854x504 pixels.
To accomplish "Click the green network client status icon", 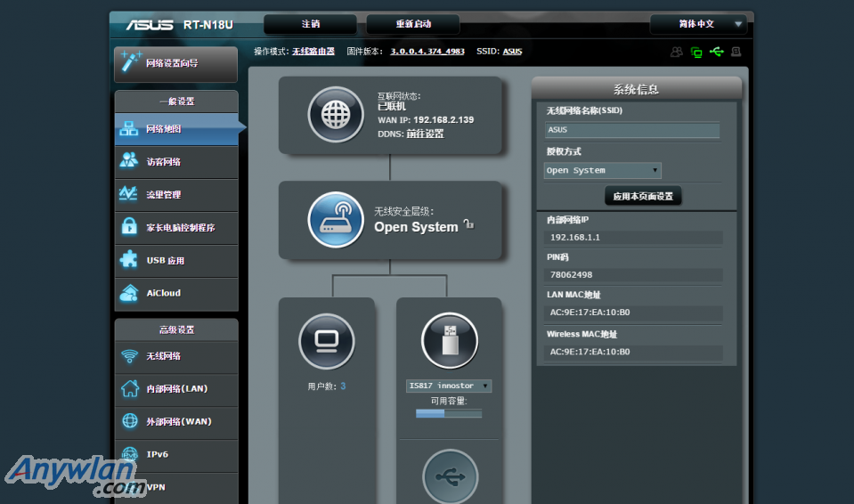I will click(x=696, y=53).
